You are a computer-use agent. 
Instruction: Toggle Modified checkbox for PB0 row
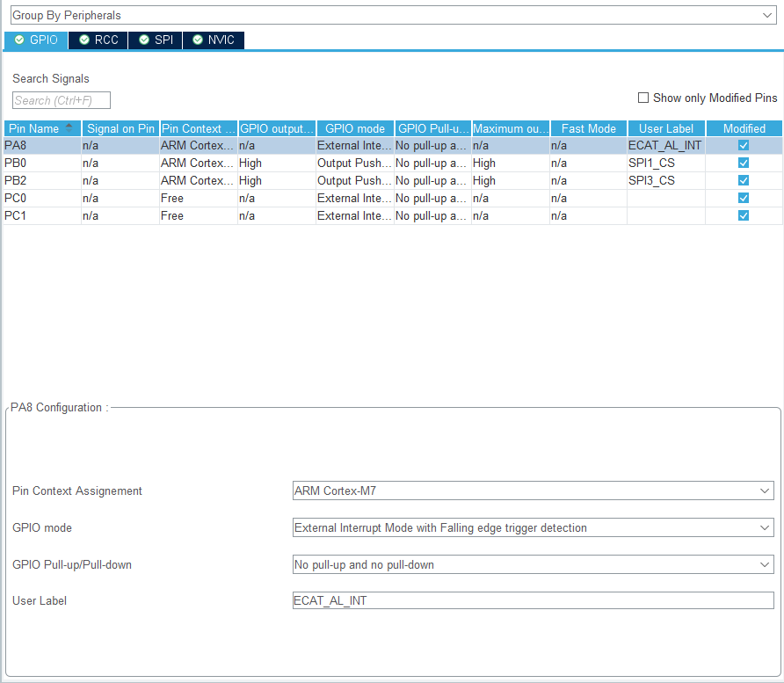tap(744, 163)
